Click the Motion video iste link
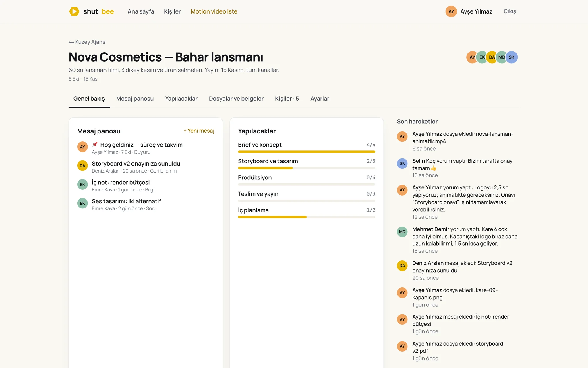 214,11
